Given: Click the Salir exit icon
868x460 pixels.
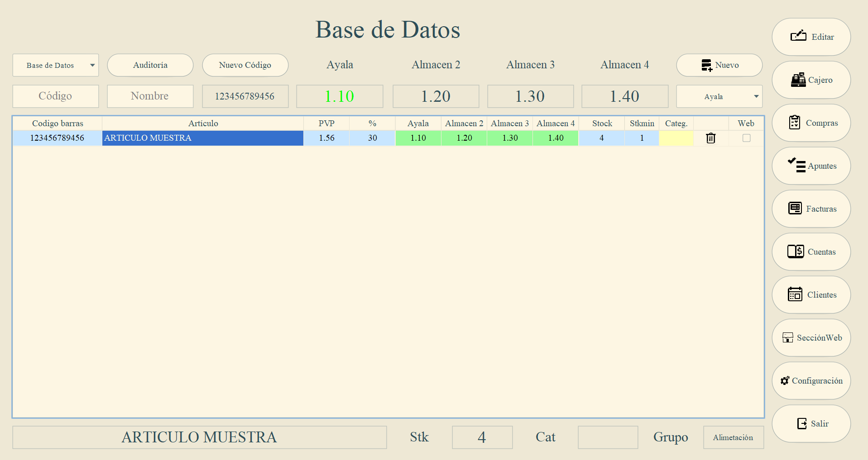Looking at the screenshot, I should pos(802,423).
